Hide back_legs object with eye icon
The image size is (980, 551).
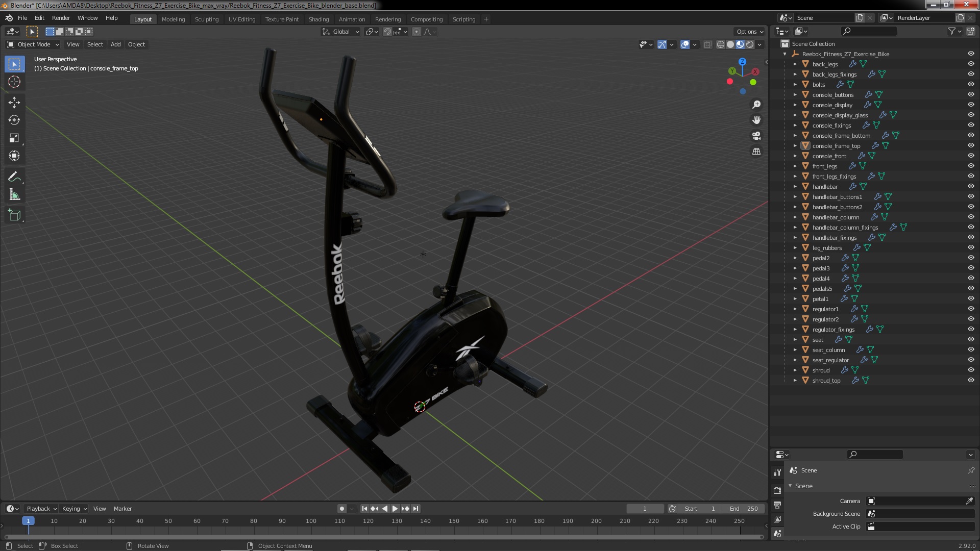[x=971, y=64]
